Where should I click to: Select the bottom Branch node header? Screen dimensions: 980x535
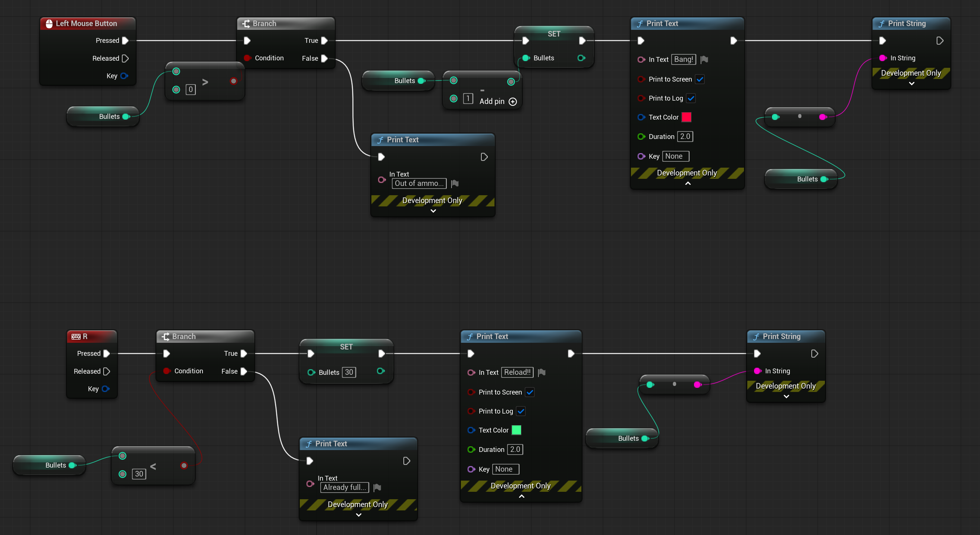pyautogui.click(x=205, y=336)
